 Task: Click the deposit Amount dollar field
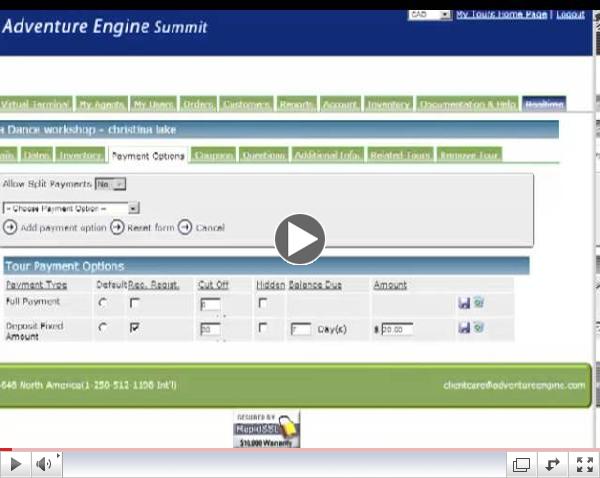[x=397, y=329]
